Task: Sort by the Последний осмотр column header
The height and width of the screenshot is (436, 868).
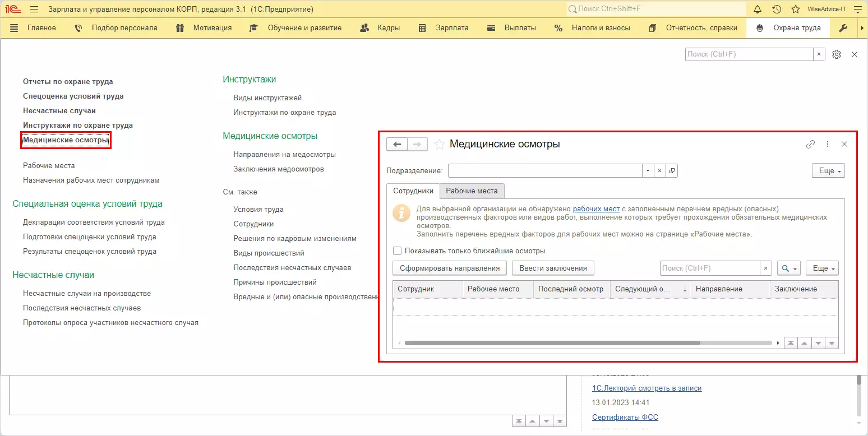Action: pos(571,289)
